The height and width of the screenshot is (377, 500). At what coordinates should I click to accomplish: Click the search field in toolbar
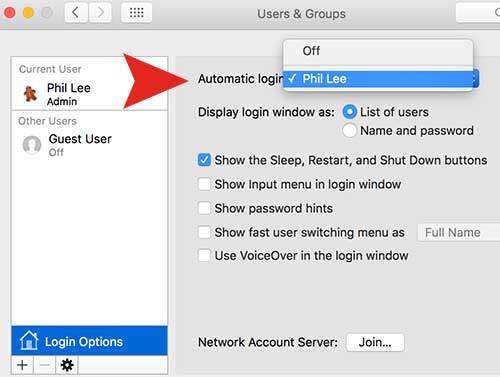(478, 13)
